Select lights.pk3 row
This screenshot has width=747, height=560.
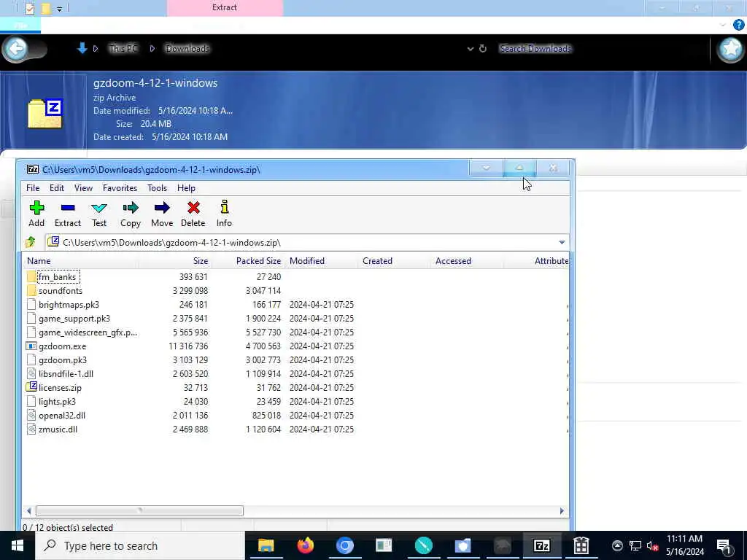coord(57,402)
